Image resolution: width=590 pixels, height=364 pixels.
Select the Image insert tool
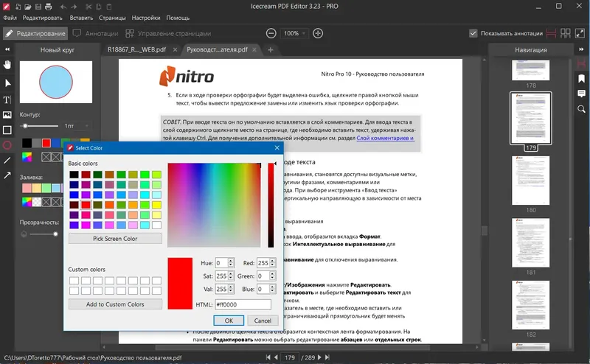pyautogui.click(x=7, y=115)
